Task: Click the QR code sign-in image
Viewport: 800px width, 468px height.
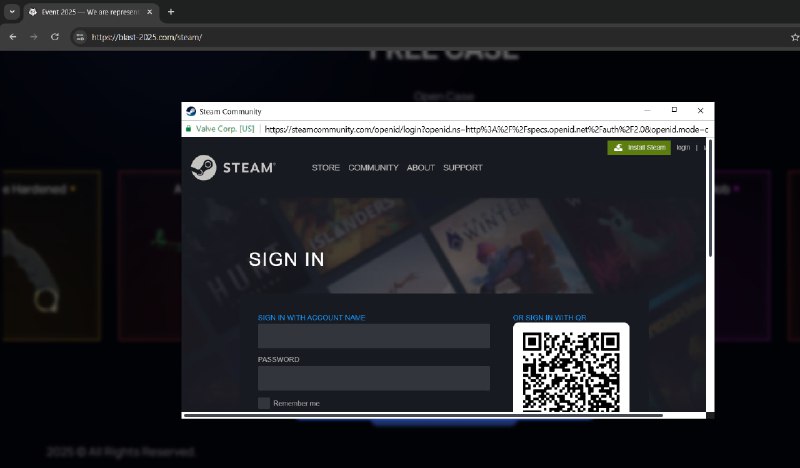Action: [571, 368]
